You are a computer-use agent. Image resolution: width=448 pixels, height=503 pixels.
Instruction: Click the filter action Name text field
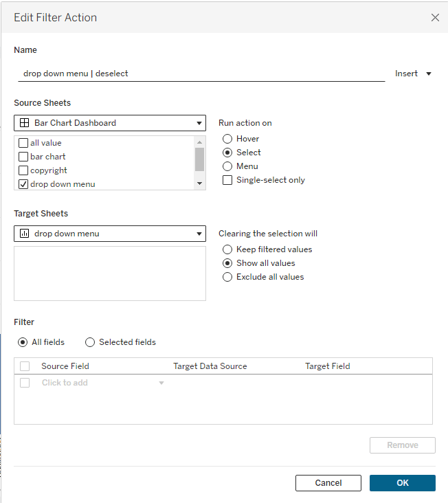click(x=201, y=74)
